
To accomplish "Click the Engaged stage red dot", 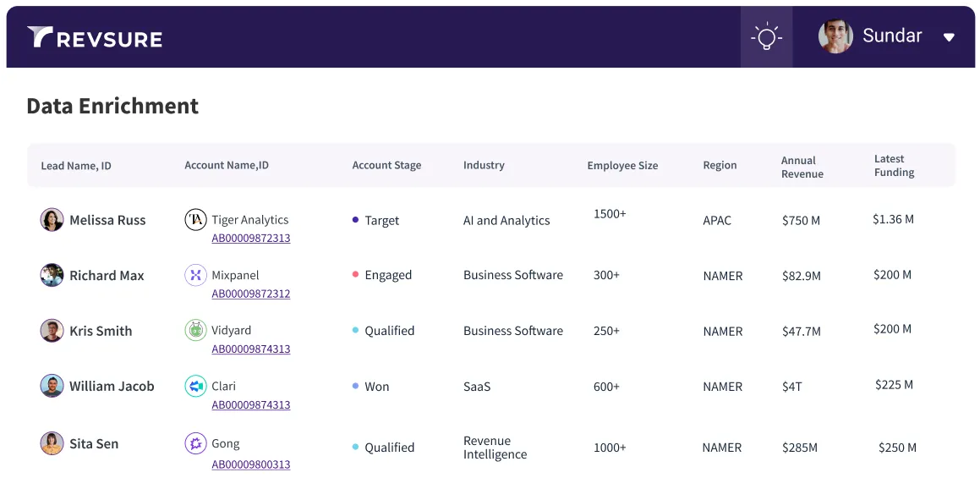I will click(355, 274).
